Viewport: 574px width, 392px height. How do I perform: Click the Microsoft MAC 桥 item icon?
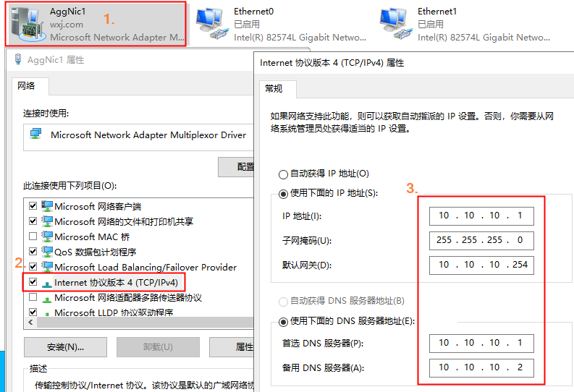47,237
